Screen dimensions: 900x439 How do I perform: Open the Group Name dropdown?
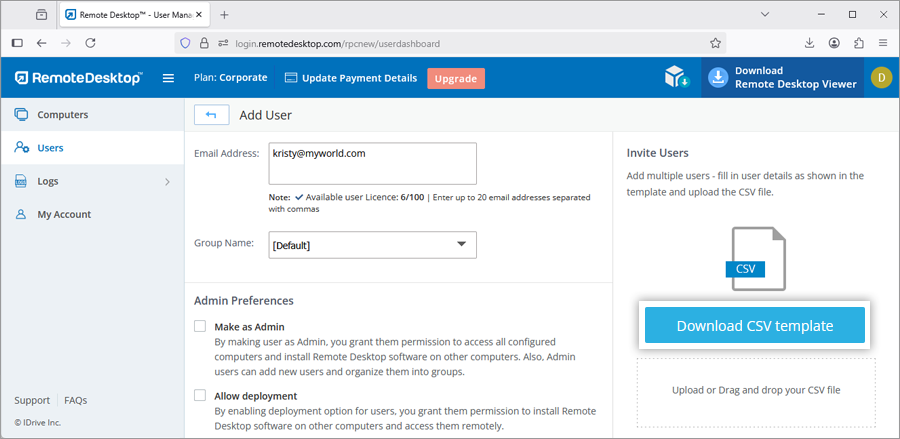pos(372,244)
